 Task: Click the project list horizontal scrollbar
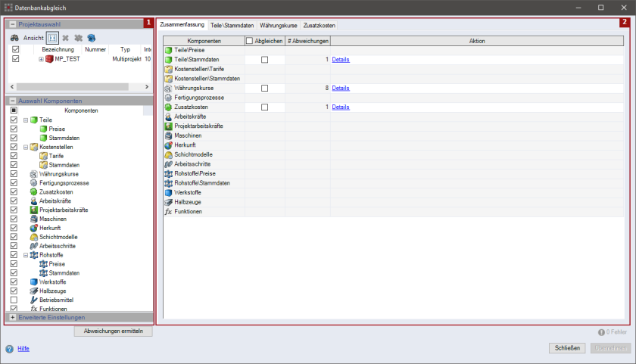[x=72, y=87]
